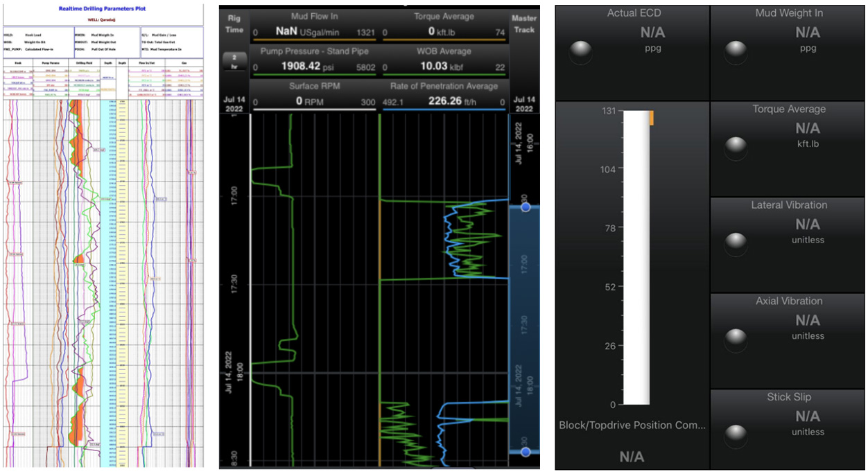Select the Surface RPM readout

point(315,96)
